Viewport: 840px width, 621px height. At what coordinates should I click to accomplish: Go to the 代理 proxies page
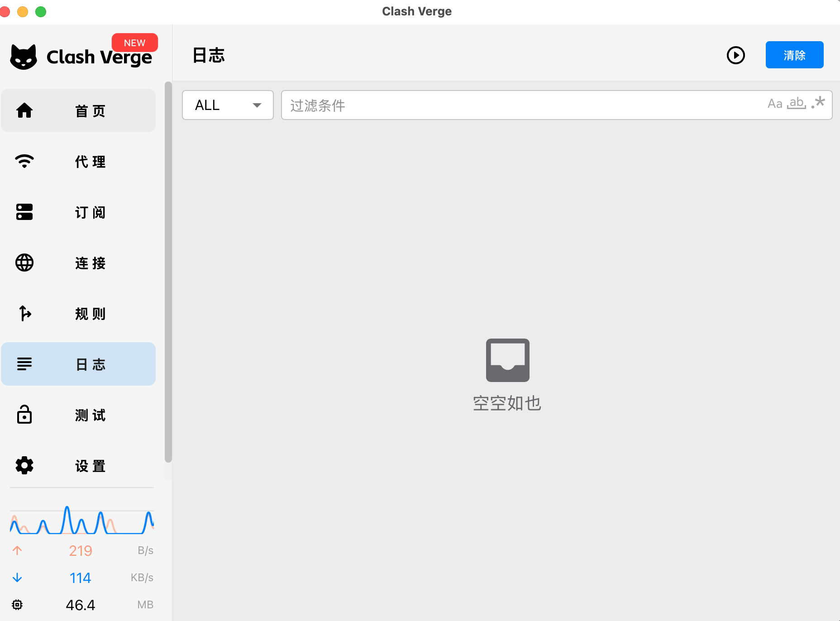click(78, 161)
